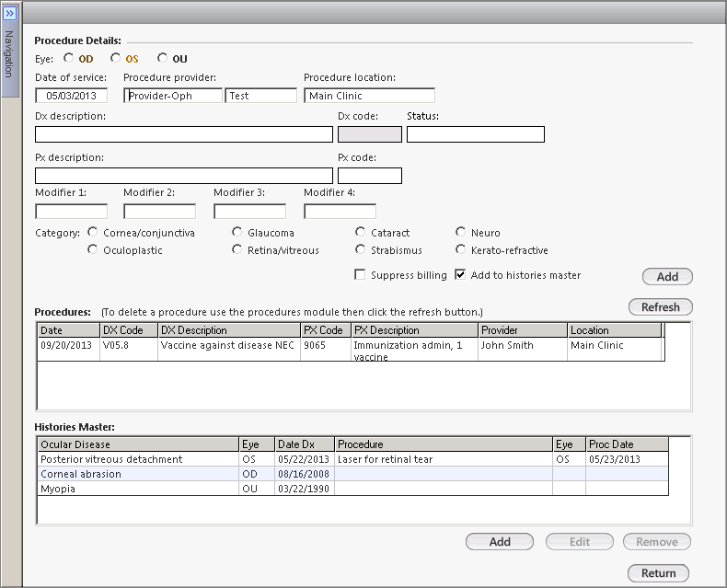Select the OD eye radio button

[69, 58]
